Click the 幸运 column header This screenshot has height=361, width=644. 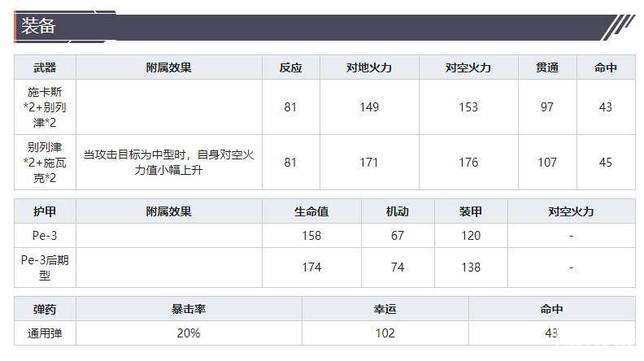(x=385, y=309)
